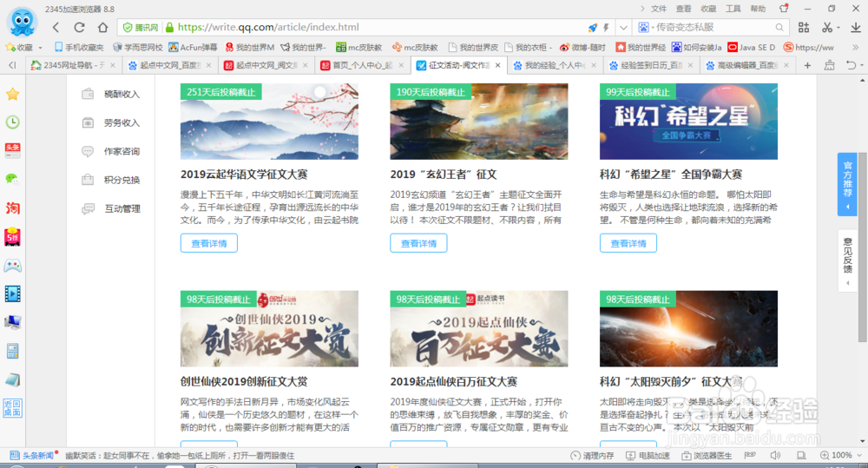This screenshot has width=868, height=468.
Task: Expand the bookmarks bar overflow chevron
Action: [856, 47]
